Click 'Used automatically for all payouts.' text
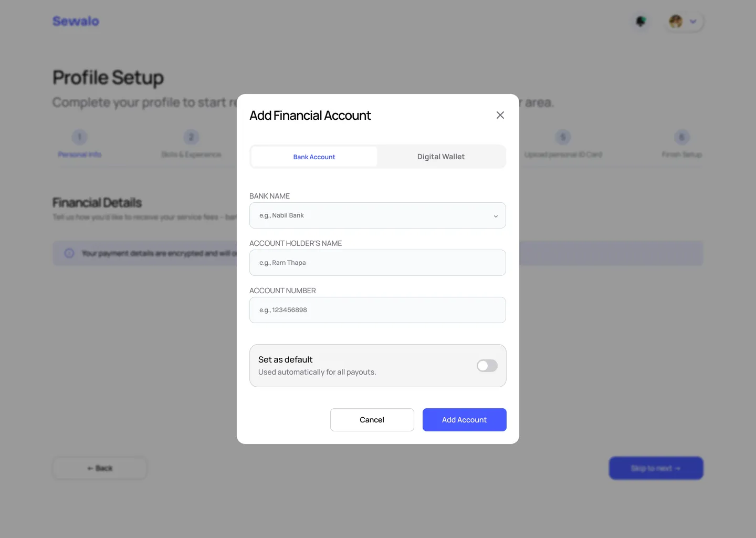Image resolution: width=756 pixels, height=538 pixels. tap(317, 372)
